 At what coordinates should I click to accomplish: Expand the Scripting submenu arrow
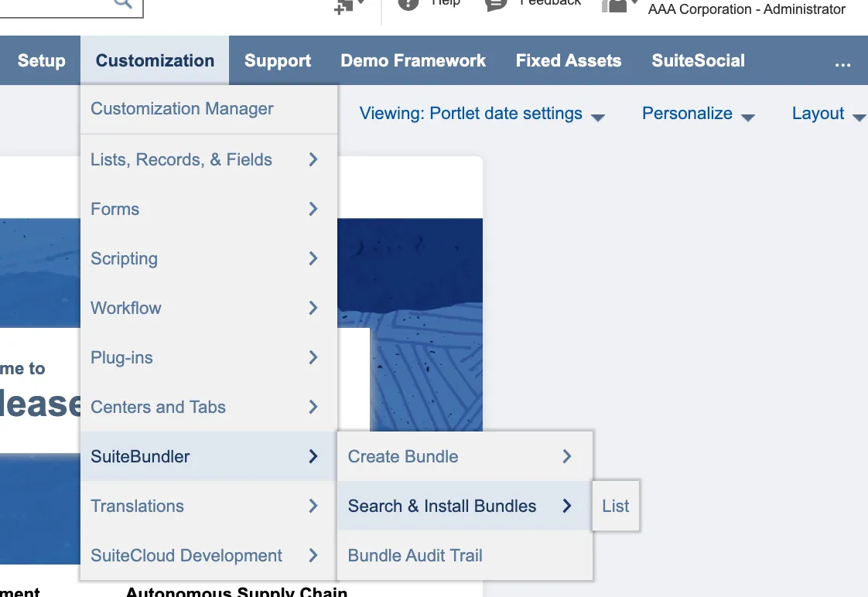pyautogui.click(x=313, y=259)
